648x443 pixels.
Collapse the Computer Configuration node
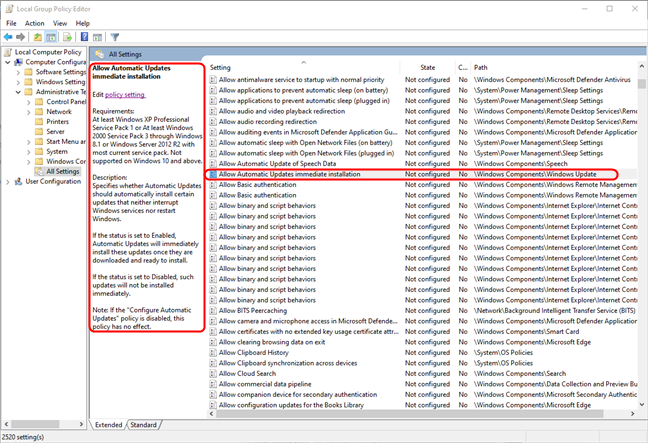pos(8,62)
